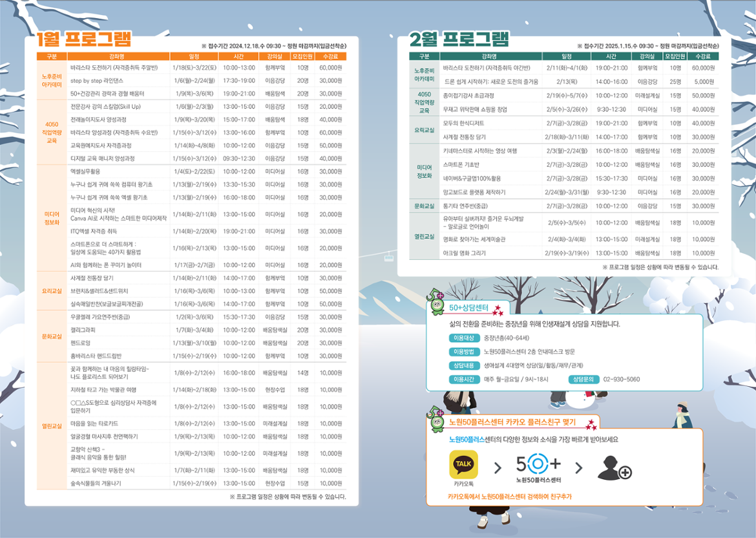Viewport: 756px width, 538px height.
Task: Select the 상담문의 teal label
Action: [x=584, y=380]
